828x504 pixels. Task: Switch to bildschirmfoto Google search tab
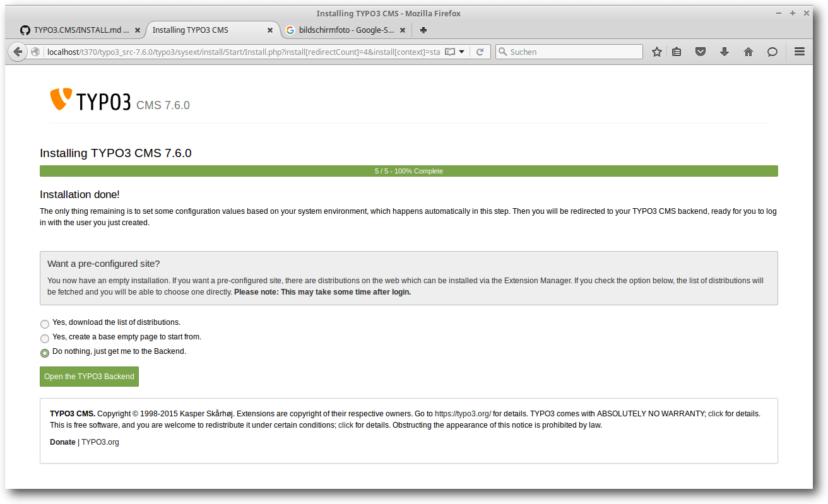point(346,30)
